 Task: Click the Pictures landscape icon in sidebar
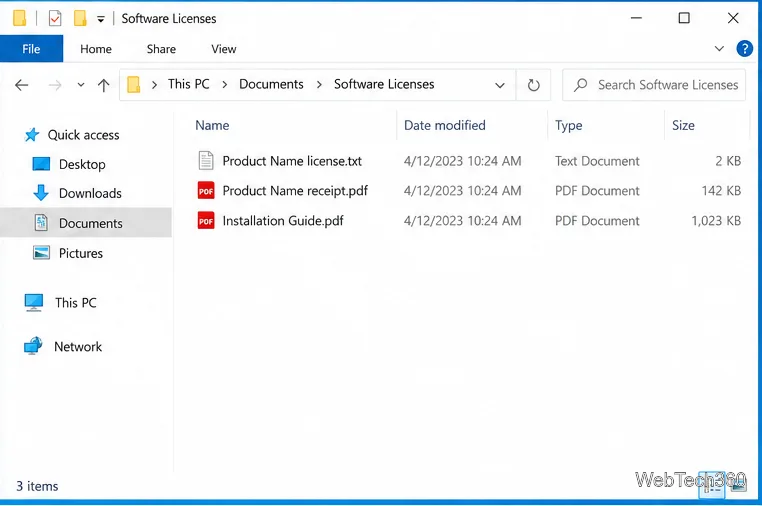click(41, 253)
